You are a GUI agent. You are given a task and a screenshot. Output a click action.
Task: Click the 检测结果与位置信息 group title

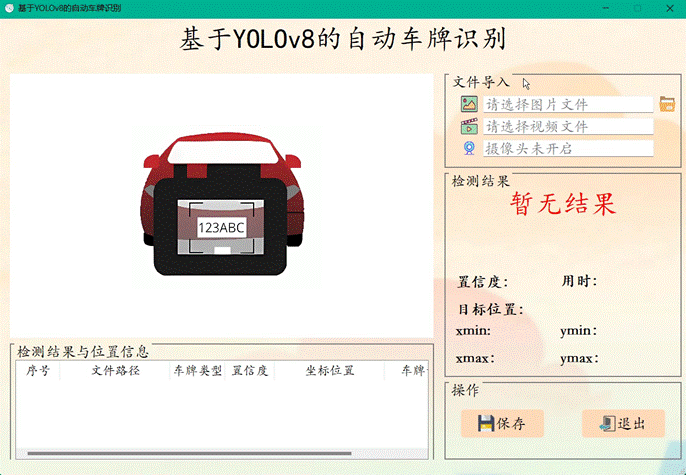point(83,352)
